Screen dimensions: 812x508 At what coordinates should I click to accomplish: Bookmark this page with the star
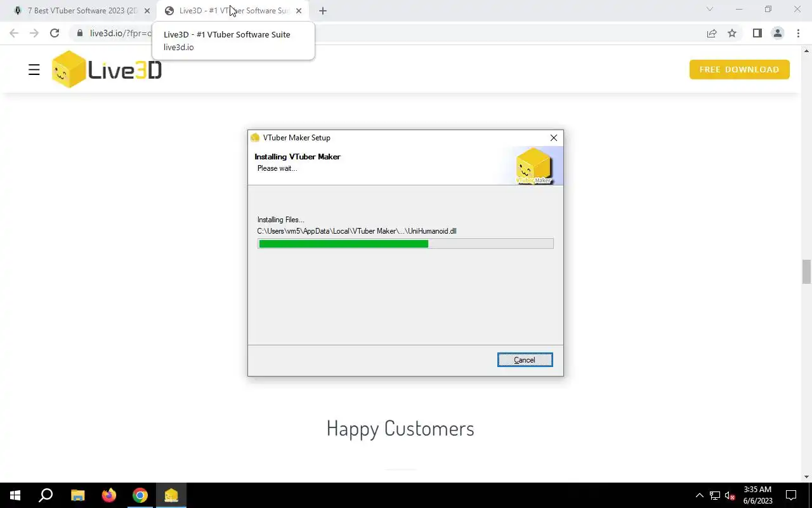click(732, 33)
